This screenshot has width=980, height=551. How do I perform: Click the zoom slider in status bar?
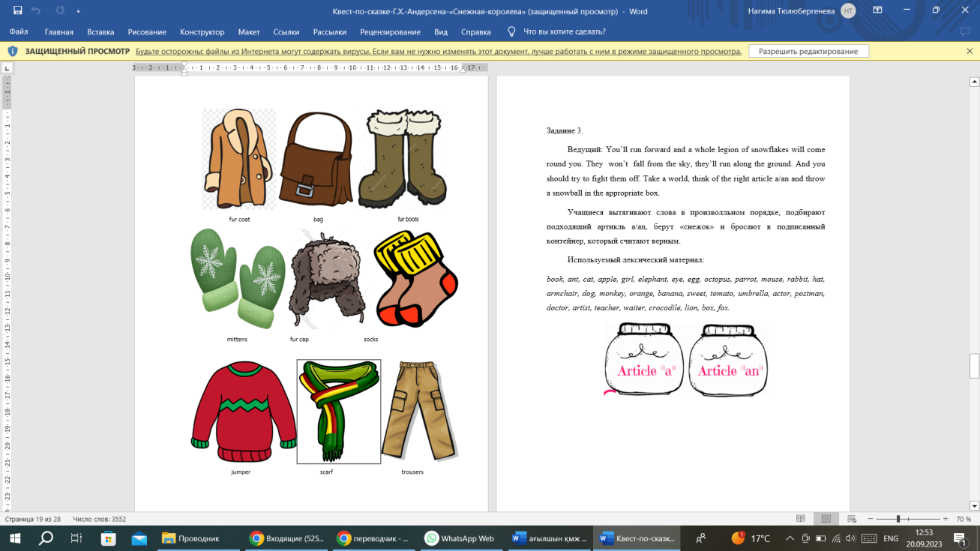(898, 519)
